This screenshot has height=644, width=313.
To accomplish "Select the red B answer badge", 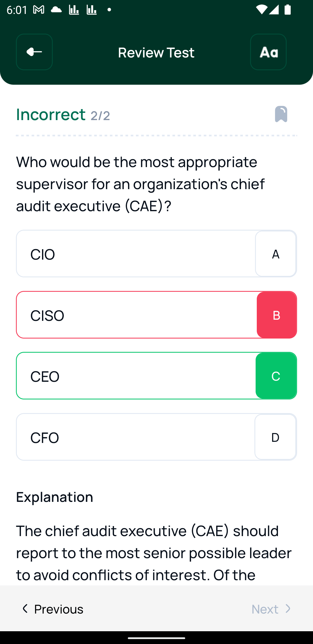I will (x=276, y=315).
